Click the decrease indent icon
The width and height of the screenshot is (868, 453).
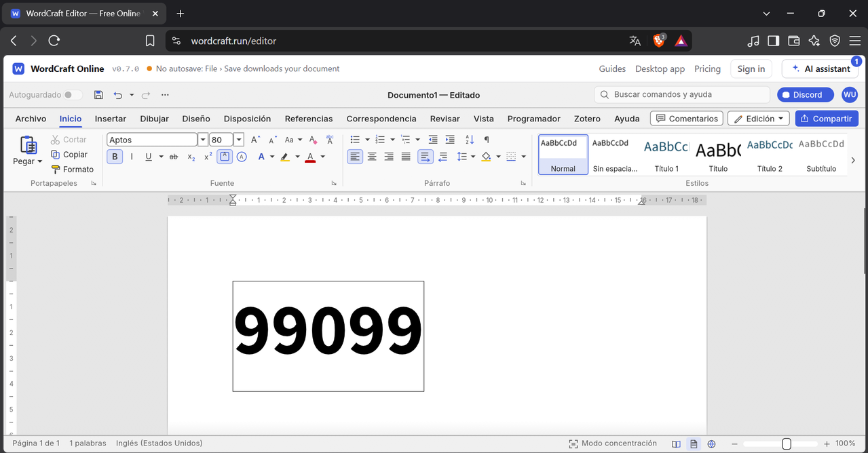tap(433, 140)
